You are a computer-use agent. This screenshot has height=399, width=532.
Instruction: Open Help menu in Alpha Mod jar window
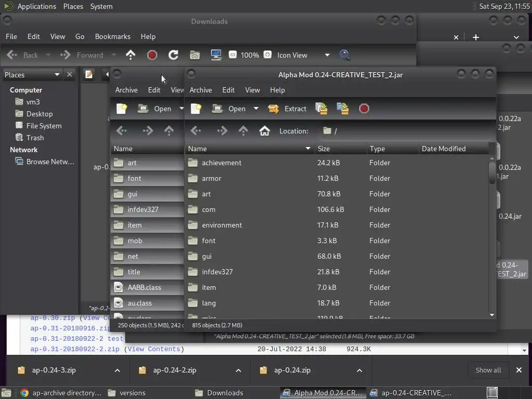click(277, 90)
